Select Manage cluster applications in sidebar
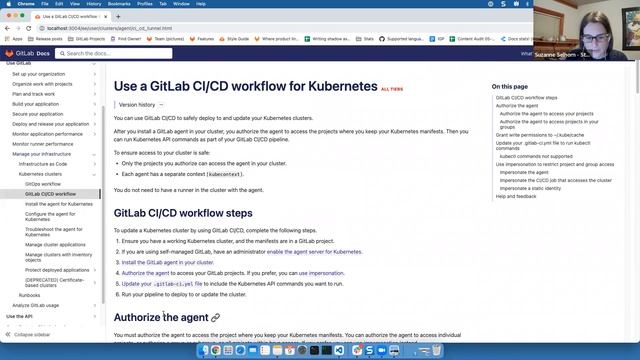This screenshot has width=640, height=360. click(55, 245)
